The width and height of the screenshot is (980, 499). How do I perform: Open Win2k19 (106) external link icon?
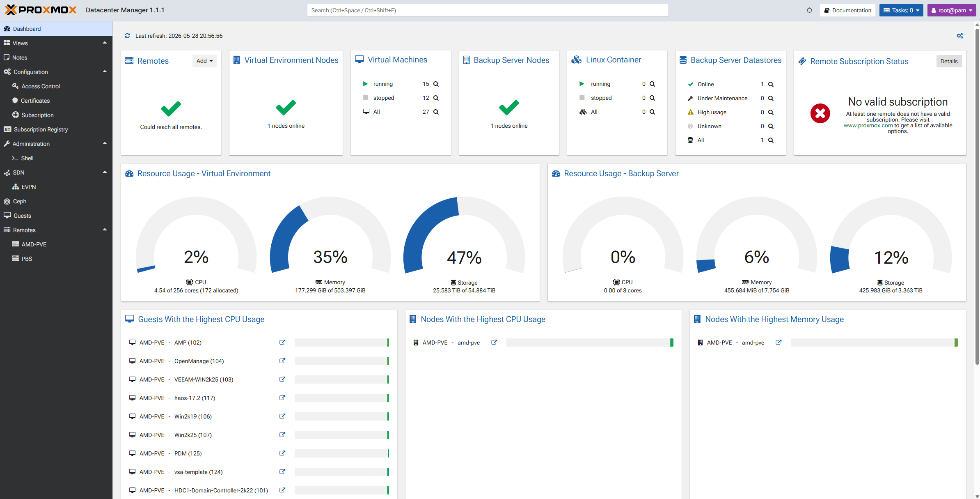click(x=282, y=416)
